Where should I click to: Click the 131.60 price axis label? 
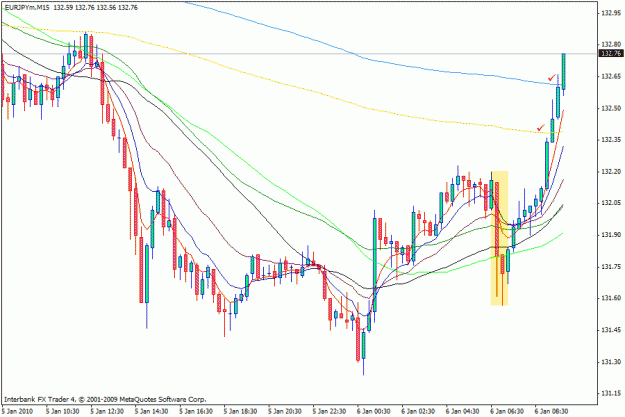coord(611,298)
